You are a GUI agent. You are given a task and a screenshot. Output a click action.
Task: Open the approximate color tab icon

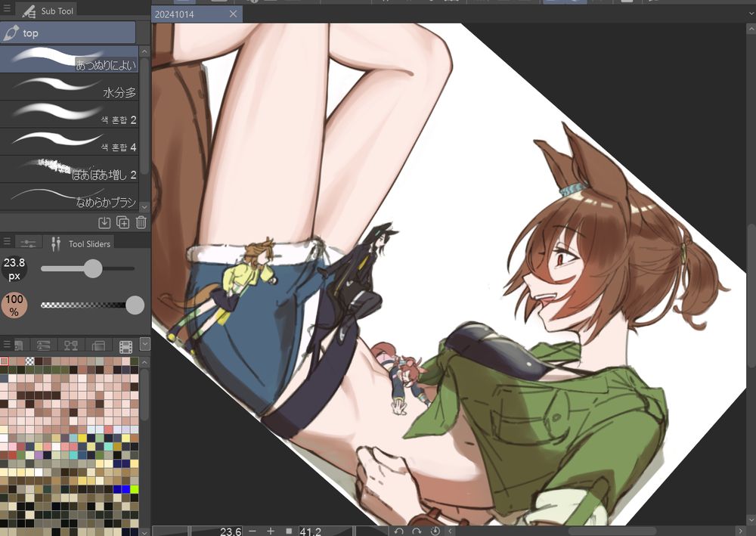coord(98,345)
